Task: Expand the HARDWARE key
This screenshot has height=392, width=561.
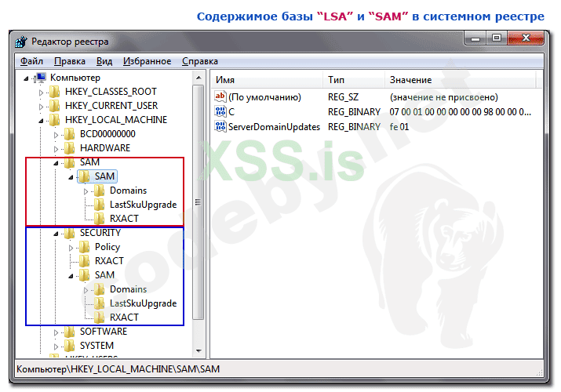Action: pos(56,149)
